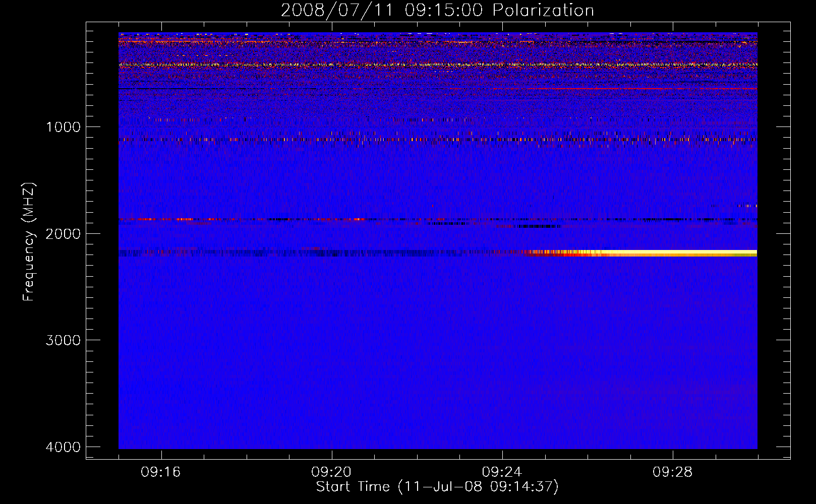Click the 09:28 time tick label
The image size is (816, 504).
coord(673,472)
